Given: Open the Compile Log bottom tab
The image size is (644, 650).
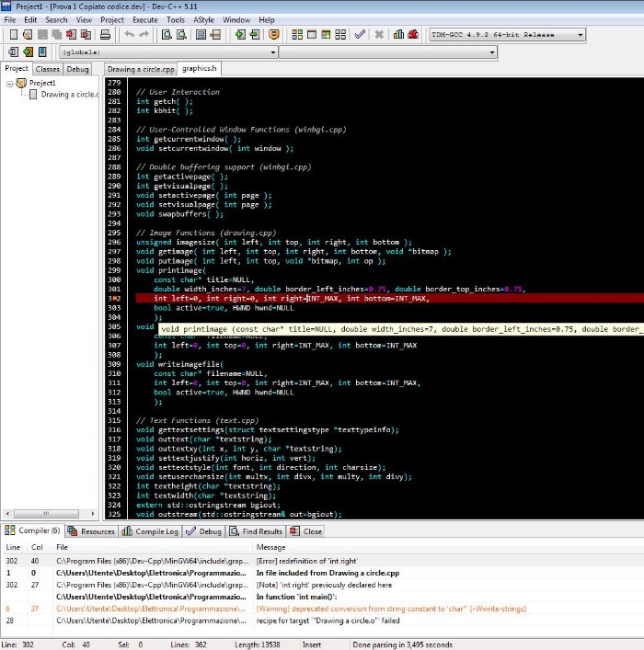Looking at the screenshot, I should [151, 531].
